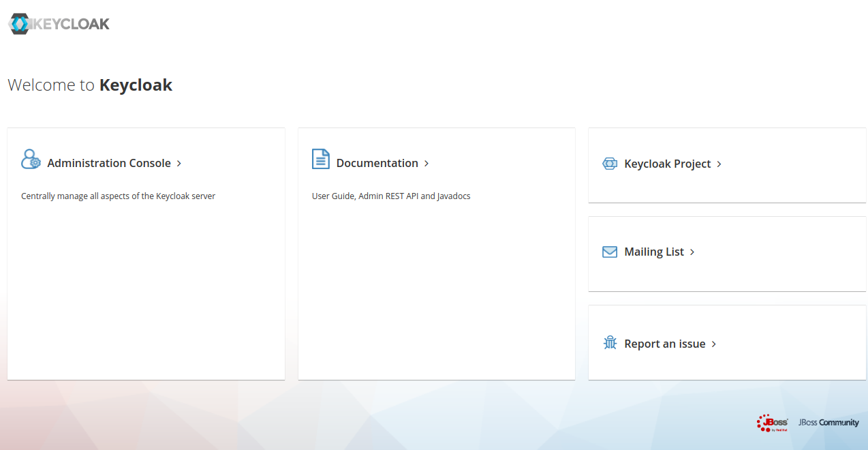Click the chevron next to Report an issue
Viewport: 868px width, 450px height.
click(x=713, y=344)
